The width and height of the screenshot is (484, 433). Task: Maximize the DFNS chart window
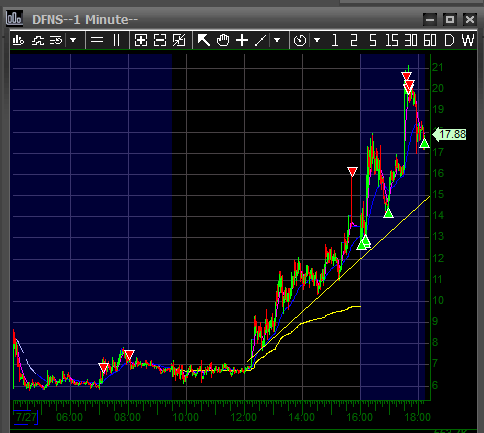coord(450,19)
